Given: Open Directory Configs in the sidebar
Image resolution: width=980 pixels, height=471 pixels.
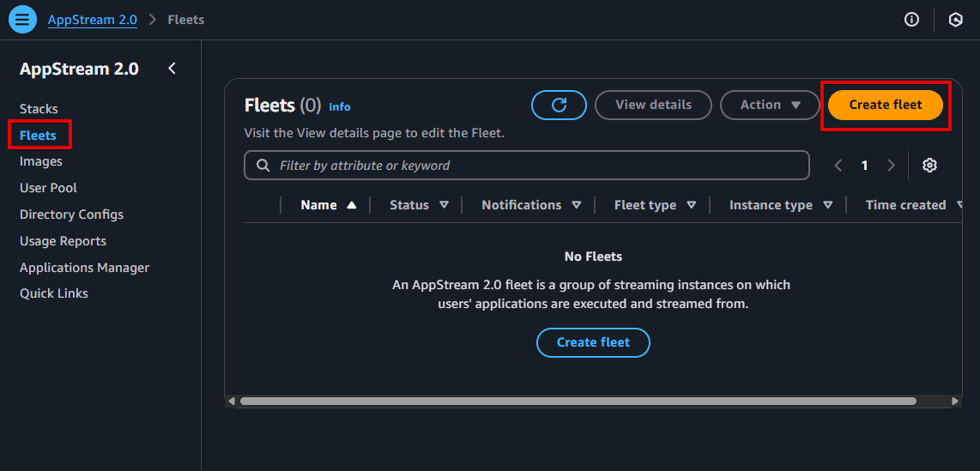Looking at the screenshot, I should 71,214.
